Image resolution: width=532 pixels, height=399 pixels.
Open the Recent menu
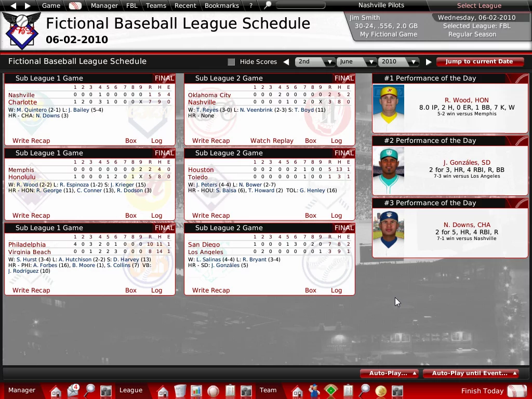click(x=185, y=5)
